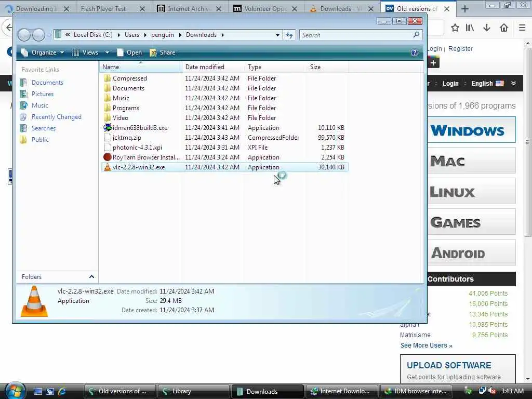Open the Pictures favorite link

tap(43, 94)
